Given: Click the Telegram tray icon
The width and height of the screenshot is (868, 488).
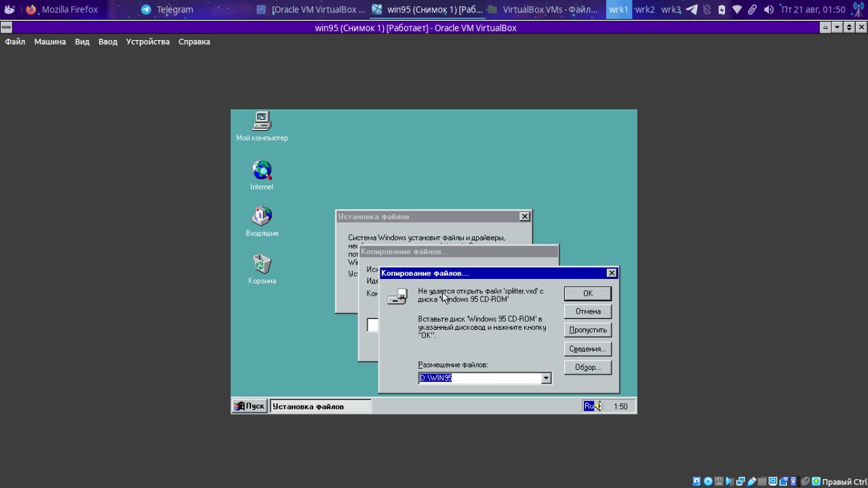Looking at the screenshot, I should coord(692,10).
